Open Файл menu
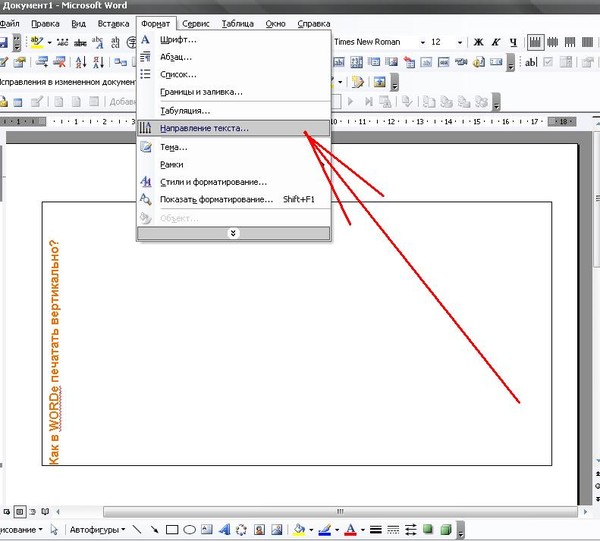This screenshot has width=600, height=541. 10,24
